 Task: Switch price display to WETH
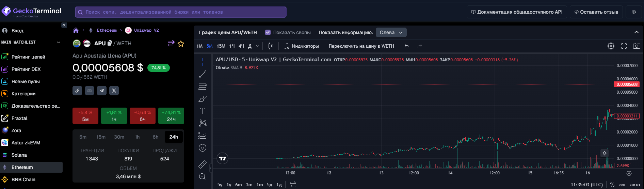[x=361, y=46]
